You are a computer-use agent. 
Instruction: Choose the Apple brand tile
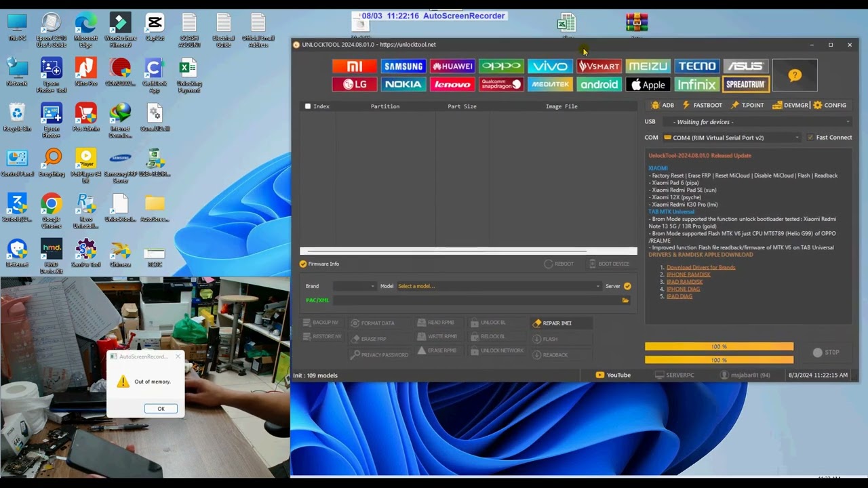pos(648,85)
